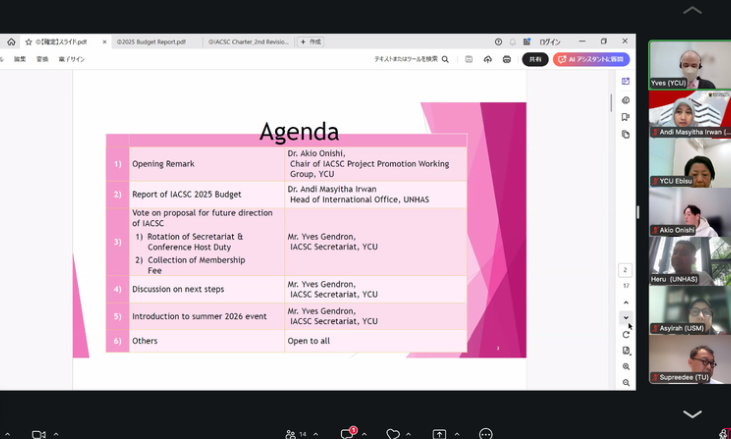731x439 pixels.
Task: Click the Zoom share screen icon
Action: pos(439,434)
